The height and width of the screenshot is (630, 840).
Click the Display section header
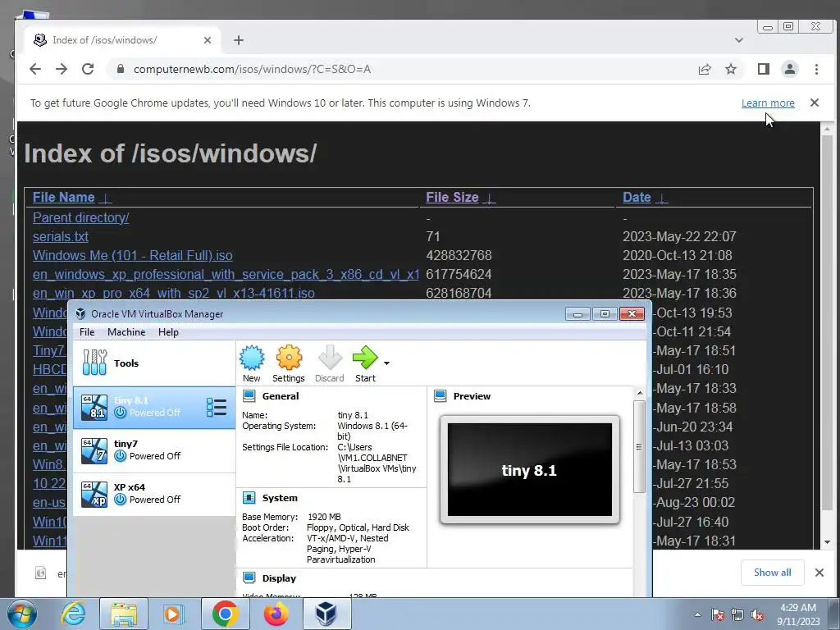tap(279, 578)
